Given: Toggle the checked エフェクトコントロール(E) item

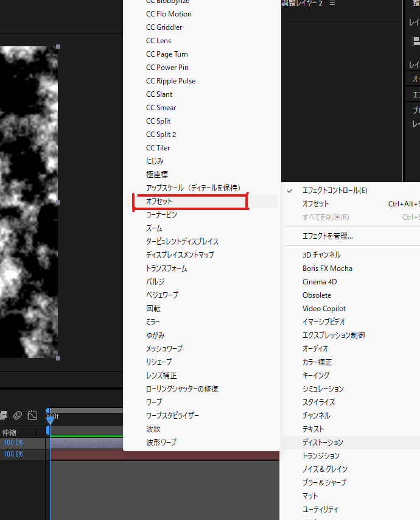Looking at the screenshot, I should pos(334,191).
